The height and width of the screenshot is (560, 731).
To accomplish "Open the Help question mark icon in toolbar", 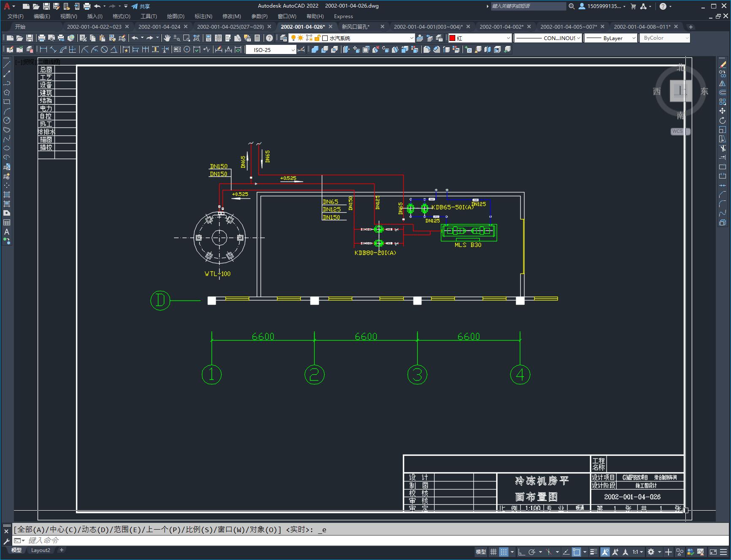I will 269,38.
